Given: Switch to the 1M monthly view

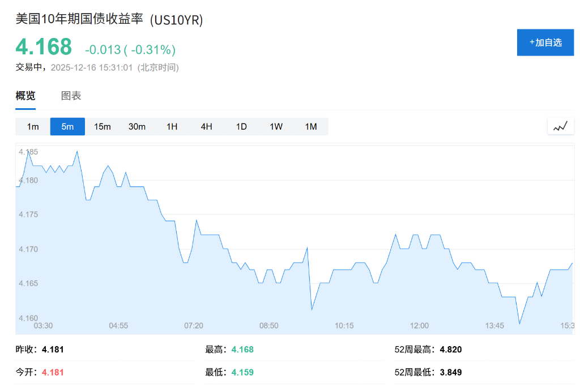Looking at the screenshot, I should point(310,126).
